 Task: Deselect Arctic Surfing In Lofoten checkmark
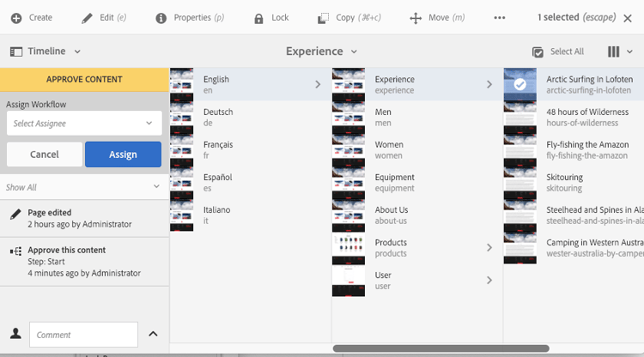point(520,85)
